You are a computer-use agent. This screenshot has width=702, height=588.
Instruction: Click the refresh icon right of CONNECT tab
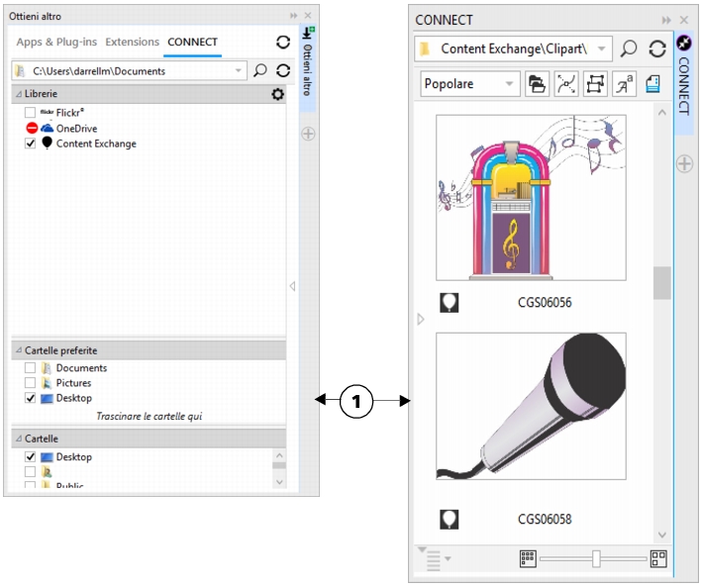coord(282,43)
